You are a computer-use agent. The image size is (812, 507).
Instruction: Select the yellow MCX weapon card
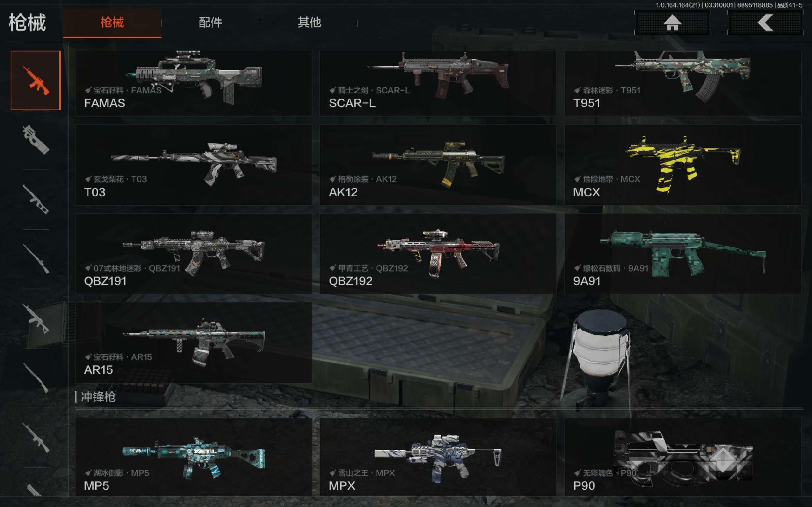click(x=683, y=165)
